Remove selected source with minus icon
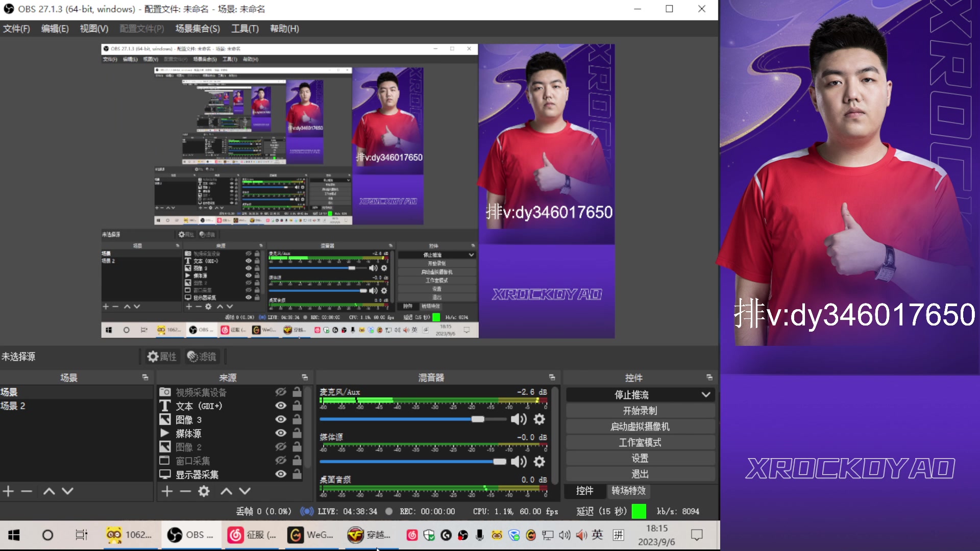 (x=185, y=491)
